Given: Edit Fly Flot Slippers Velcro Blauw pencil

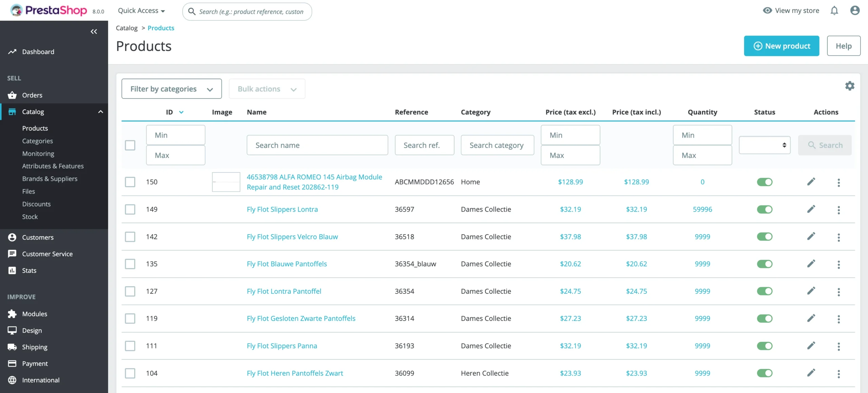Looking at the screenshot, I should tap(811, 236).
